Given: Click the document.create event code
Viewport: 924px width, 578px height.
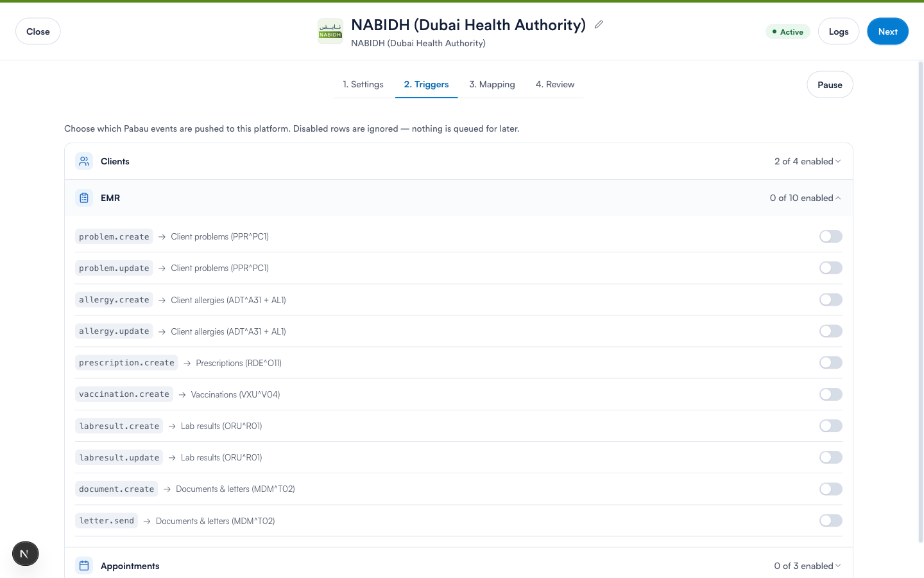Looking at the screenshot, I should (x=117, y=489).
